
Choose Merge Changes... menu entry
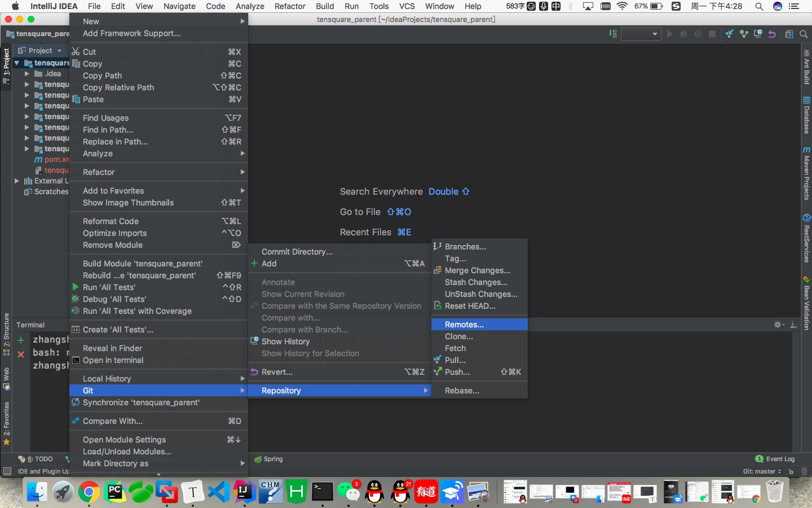click(x=479, y=270)
